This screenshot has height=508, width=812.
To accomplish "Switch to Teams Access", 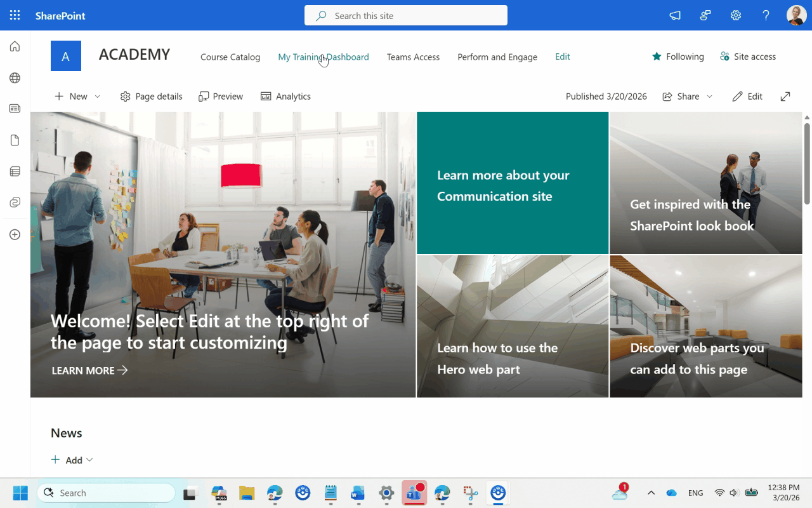I will 413,57.
